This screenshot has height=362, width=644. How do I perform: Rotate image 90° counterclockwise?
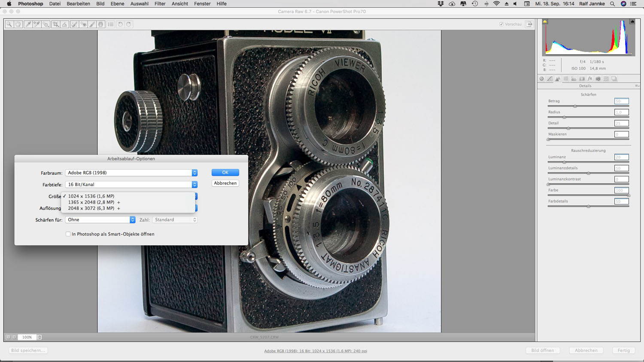tap(120, 24)
